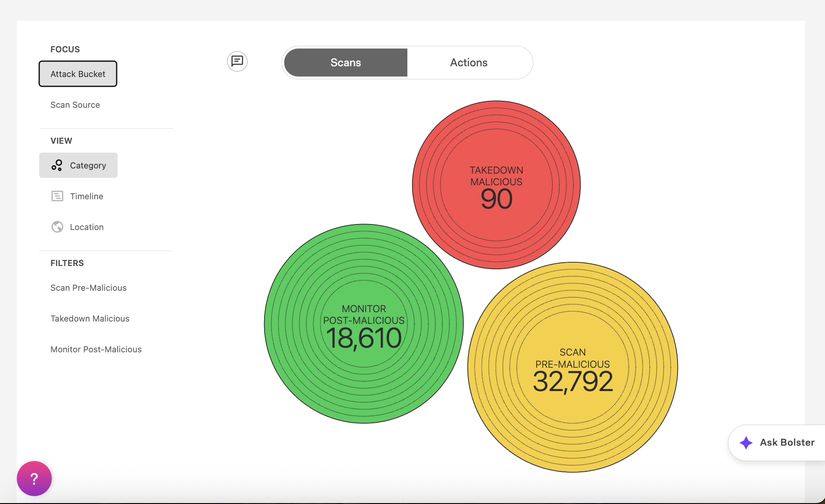Choose the Category view option
This screenshot has height=504, width=825.
(88, 165)
